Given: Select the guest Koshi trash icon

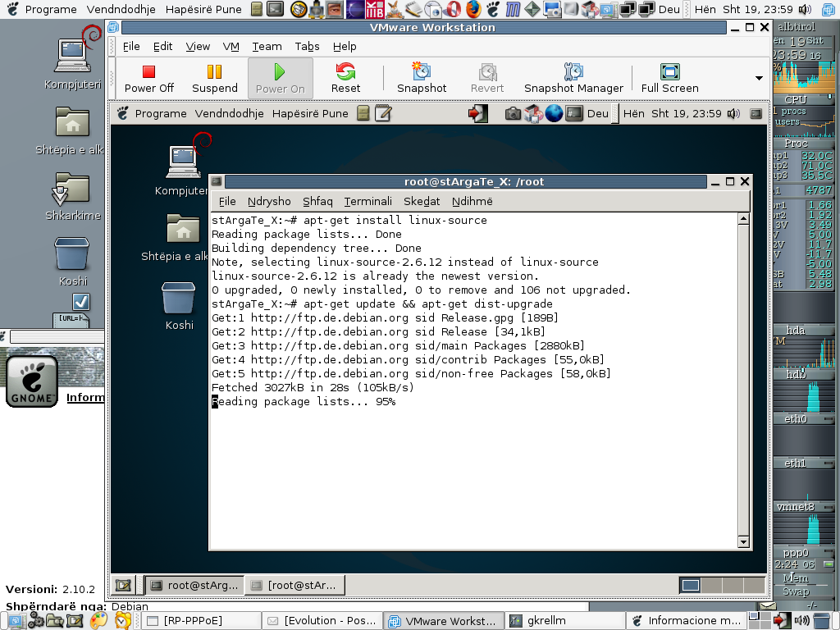Looking at the screenshot, I should (179, 306).
